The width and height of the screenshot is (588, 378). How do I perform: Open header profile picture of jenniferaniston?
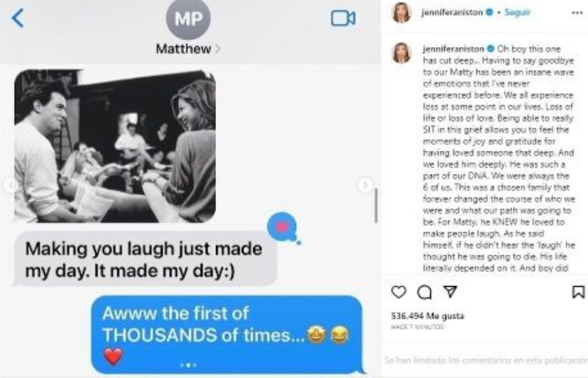point(401,13)
